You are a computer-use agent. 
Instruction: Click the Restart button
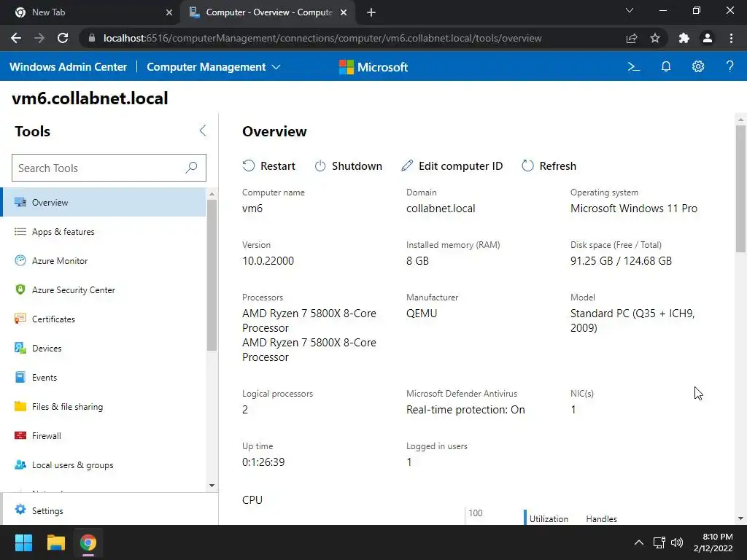268,166
